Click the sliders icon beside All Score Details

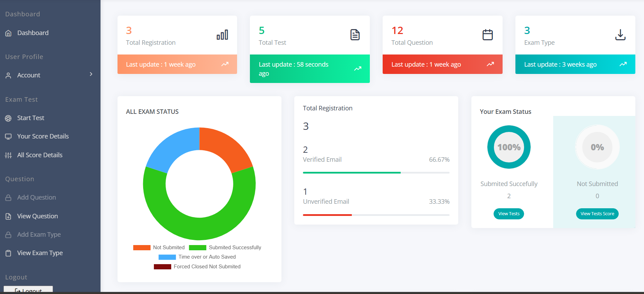pos(8,155)
